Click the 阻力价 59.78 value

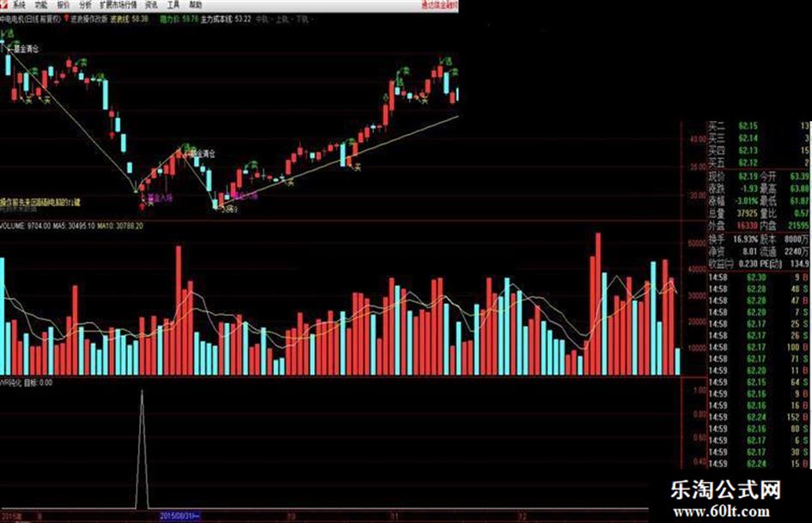point(180,19)
